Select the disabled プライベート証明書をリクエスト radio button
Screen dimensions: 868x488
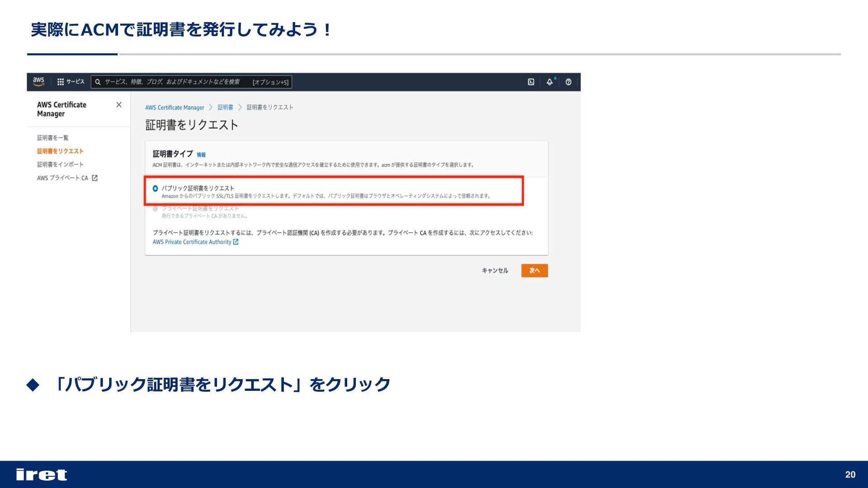click(x=155, y=209)
